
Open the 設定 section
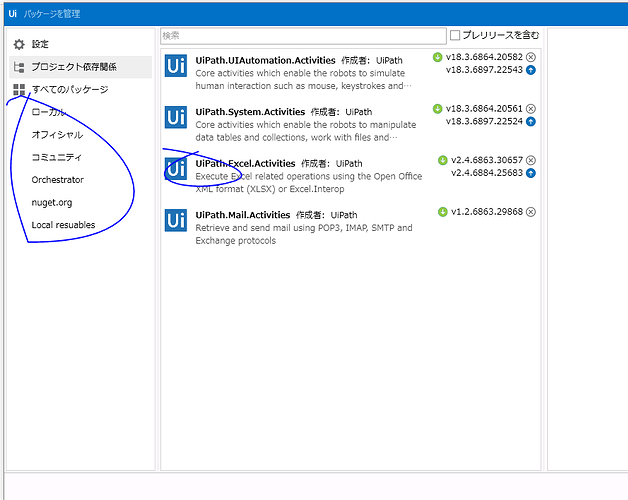(x=80, y=44)
